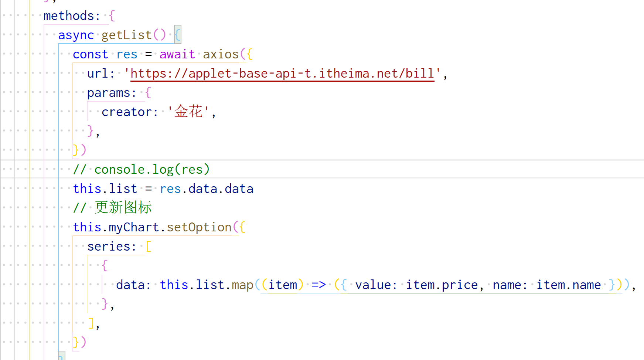Viewport: 644px width, 360px height.
Task: Click the "series" property key
Action: (x=109, y=247)
